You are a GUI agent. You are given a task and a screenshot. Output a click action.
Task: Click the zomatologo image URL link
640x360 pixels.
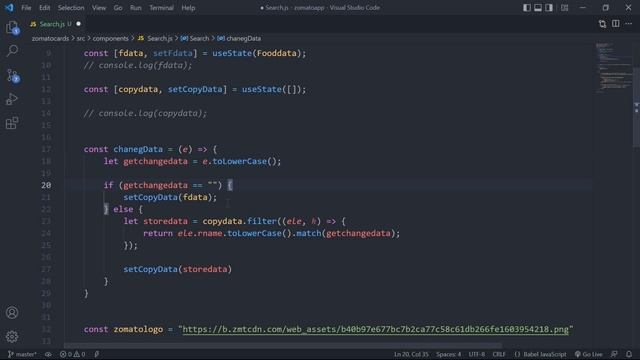[x=376, y=329]
